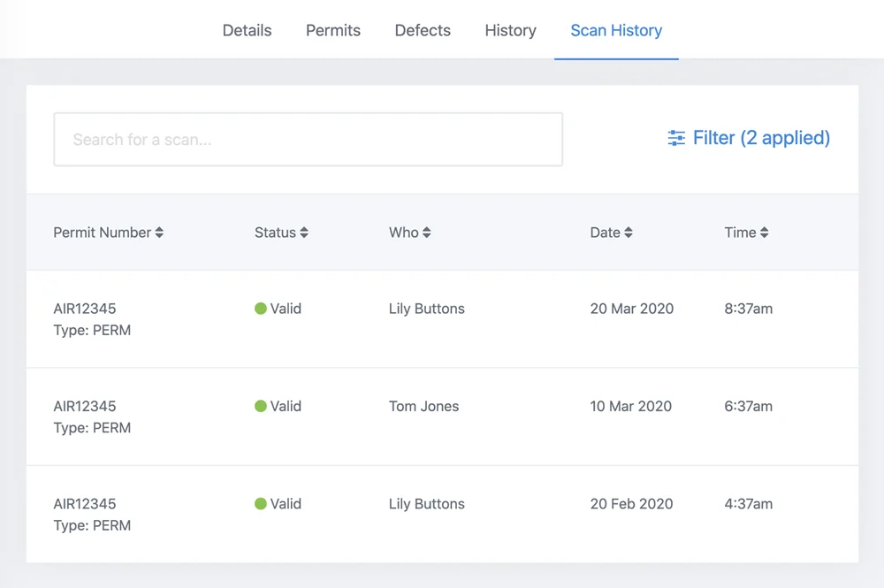The height and width of the screenshot is (588, 884).
Task: Click the green Valid dot in first row
Action: tap(259, 308)
